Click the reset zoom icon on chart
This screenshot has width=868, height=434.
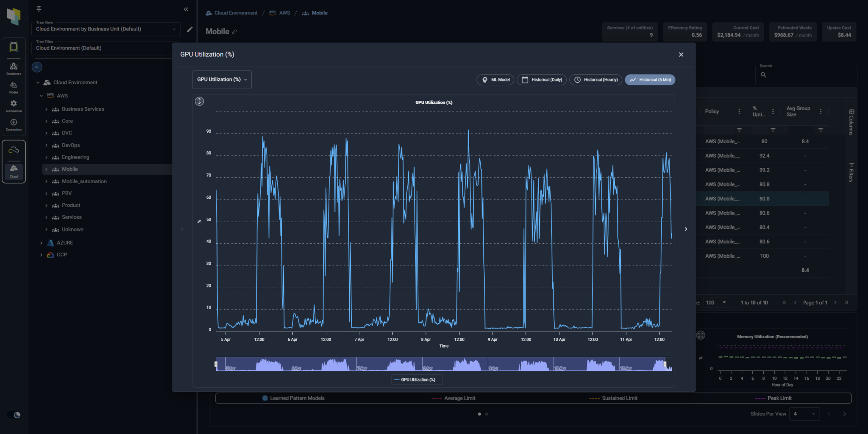(x=199, y=101)
